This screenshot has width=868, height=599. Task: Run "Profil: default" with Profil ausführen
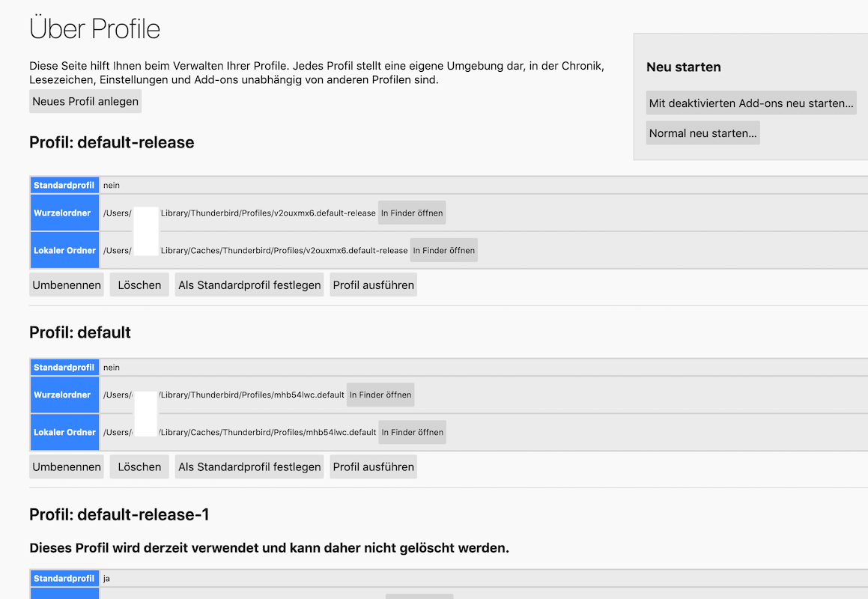[373, 467]
